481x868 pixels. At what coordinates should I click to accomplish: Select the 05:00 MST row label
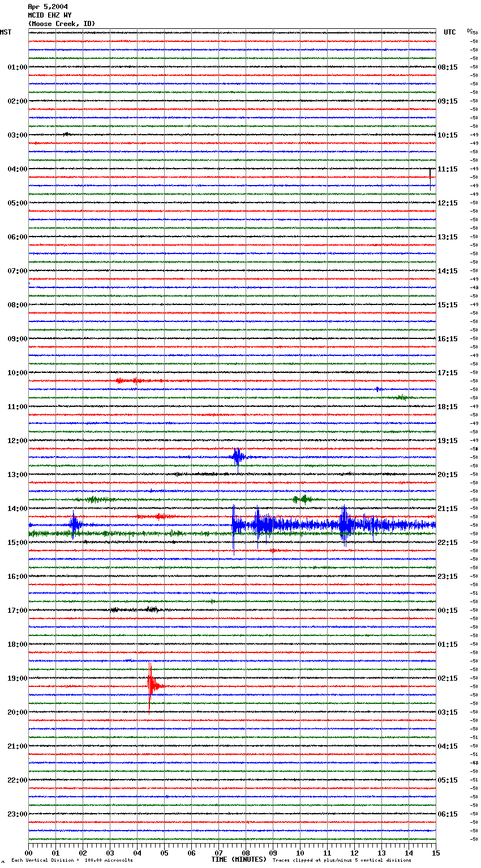(x=17, y=203)
